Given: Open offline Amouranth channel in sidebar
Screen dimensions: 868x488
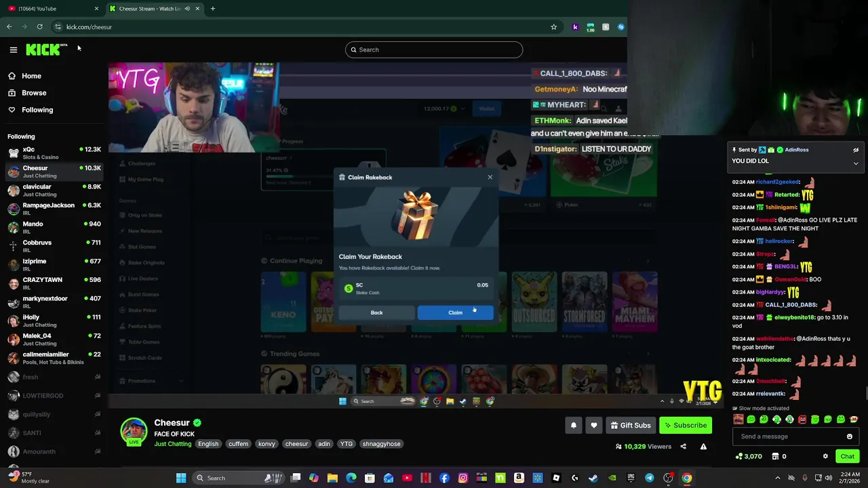Looking at the screenshot, I should (54, 451).
